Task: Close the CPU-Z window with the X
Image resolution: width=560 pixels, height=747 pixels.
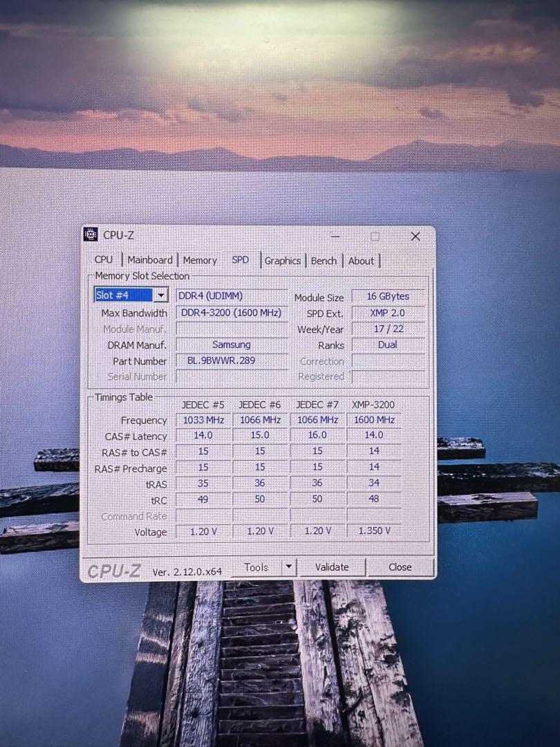Action: (x=416, y=237)
